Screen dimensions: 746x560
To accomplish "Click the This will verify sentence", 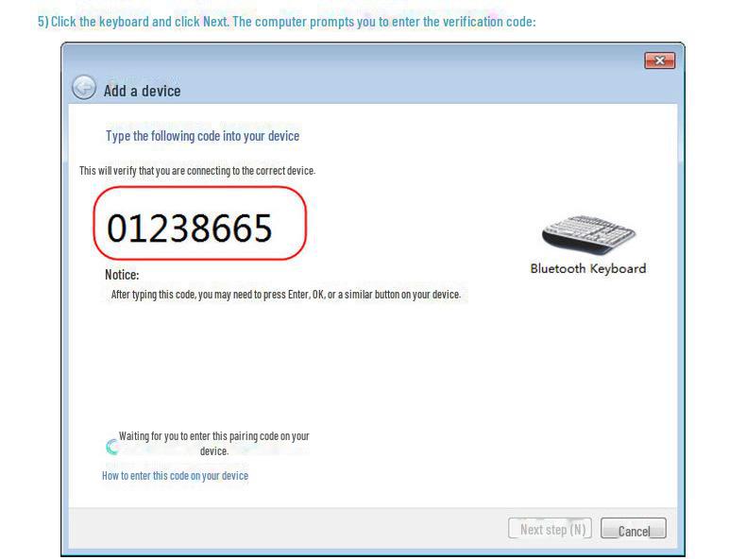I will point(197,171).
